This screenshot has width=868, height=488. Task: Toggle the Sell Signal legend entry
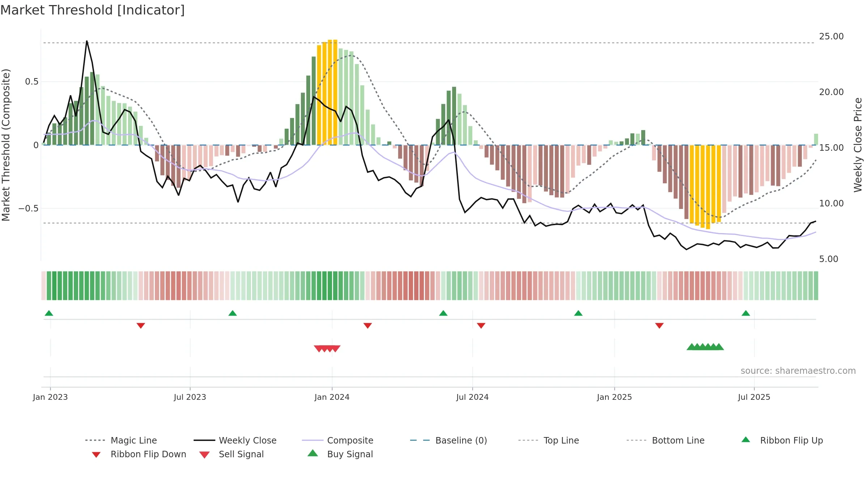(231, 454)
